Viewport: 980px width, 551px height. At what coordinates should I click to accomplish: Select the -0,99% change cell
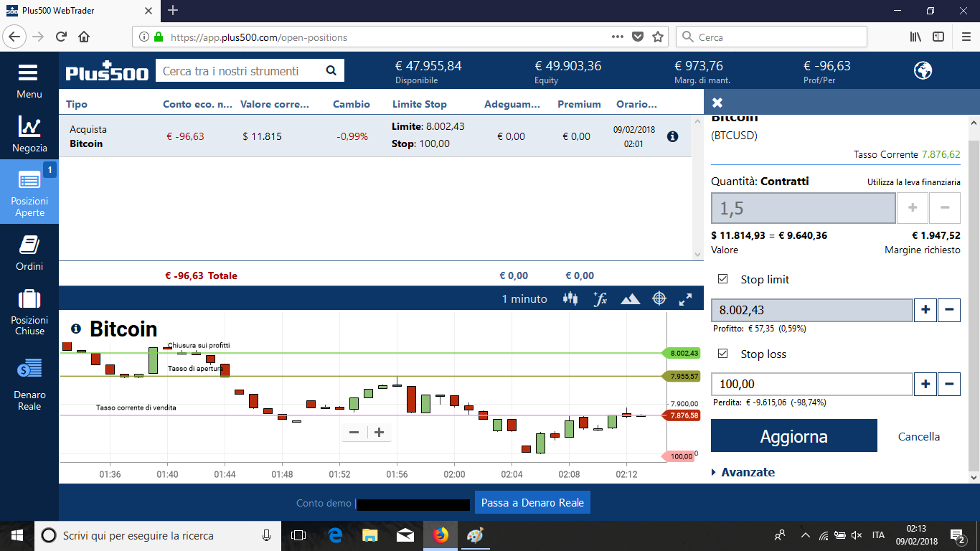click(x=352, y=136)
